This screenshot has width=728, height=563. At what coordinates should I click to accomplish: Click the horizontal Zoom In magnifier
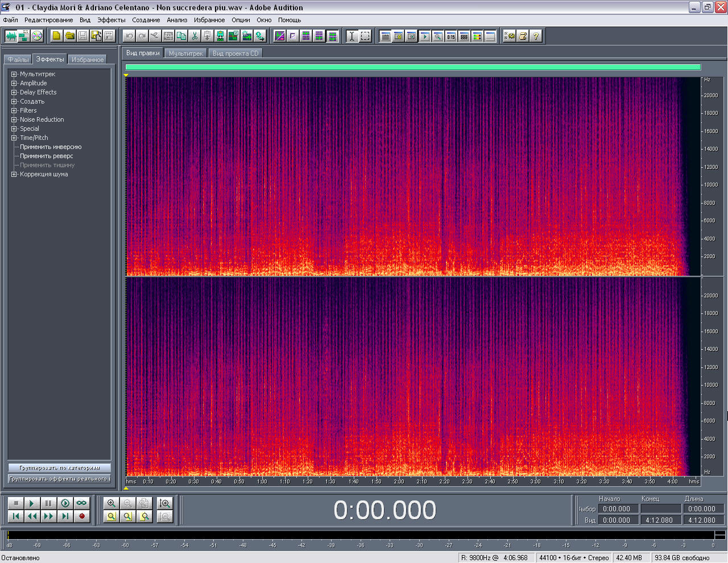(x=111, y=503)
